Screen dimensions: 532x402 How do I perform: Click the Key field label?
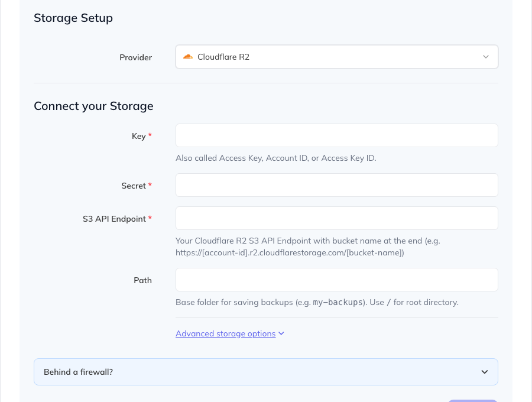(138, 136)
